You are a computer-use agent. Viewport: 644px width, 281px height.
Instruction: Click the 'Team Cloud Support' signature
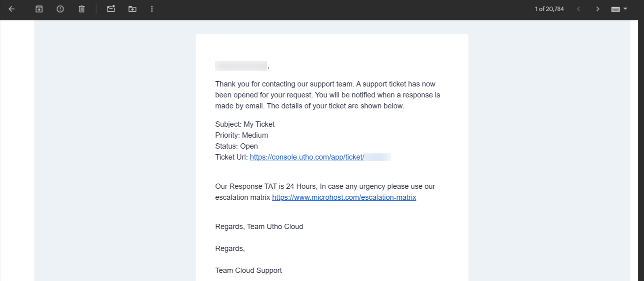248,270
